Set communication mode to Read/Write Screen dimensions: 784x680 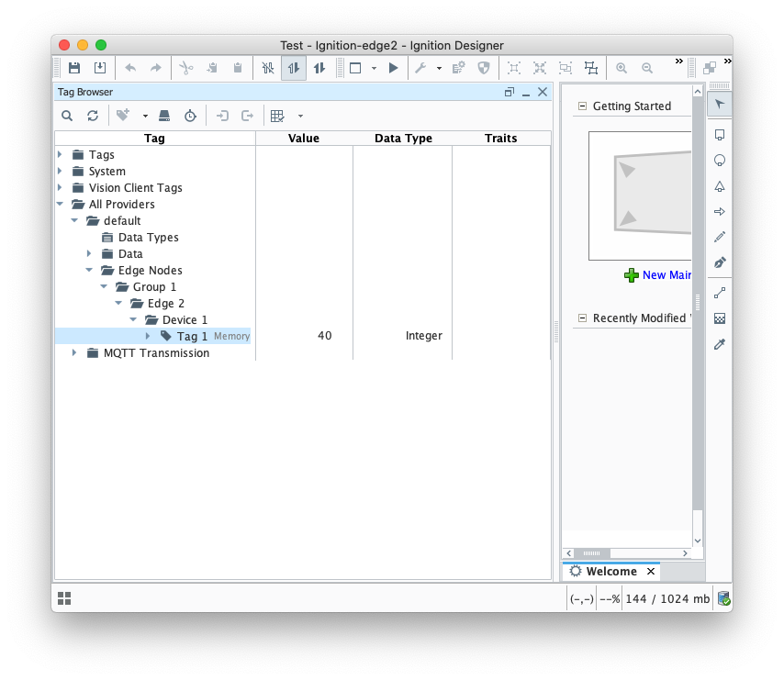(319, 68)
